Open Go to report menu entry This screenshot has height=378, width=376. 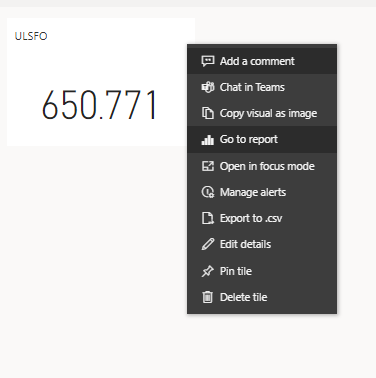tap(262, 139)
